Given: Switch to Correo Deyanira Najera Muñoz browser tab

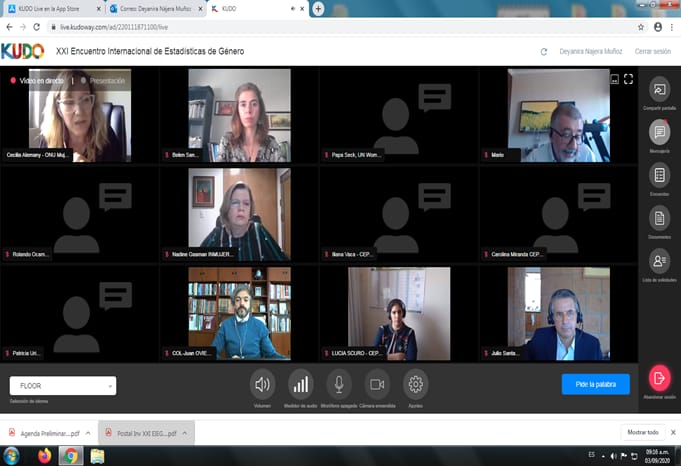Looking at the screenshot, I should pos(153,8).
